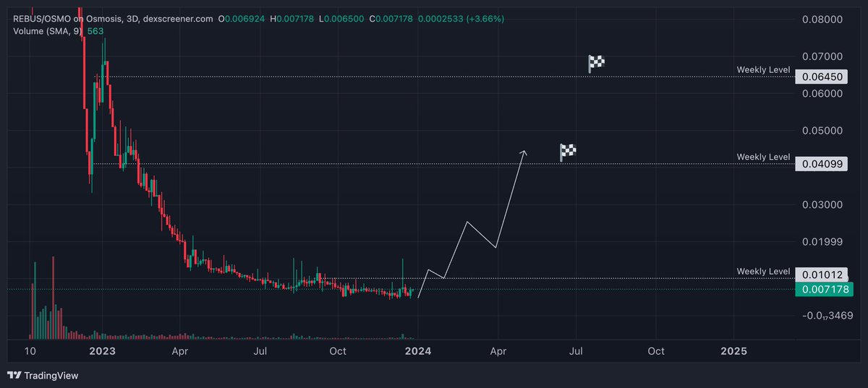Click the Oct label before 2024
The height and width of the screenshot is (388, 868).
338,350
